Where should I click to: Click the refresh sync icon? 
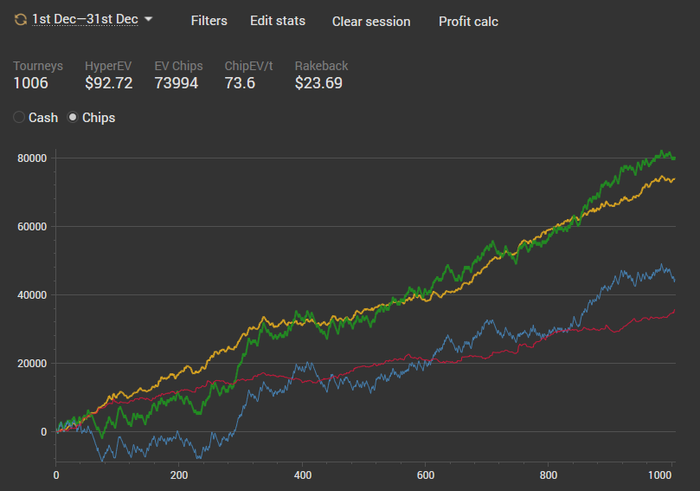pyautogui.click(x=20, y=20)
